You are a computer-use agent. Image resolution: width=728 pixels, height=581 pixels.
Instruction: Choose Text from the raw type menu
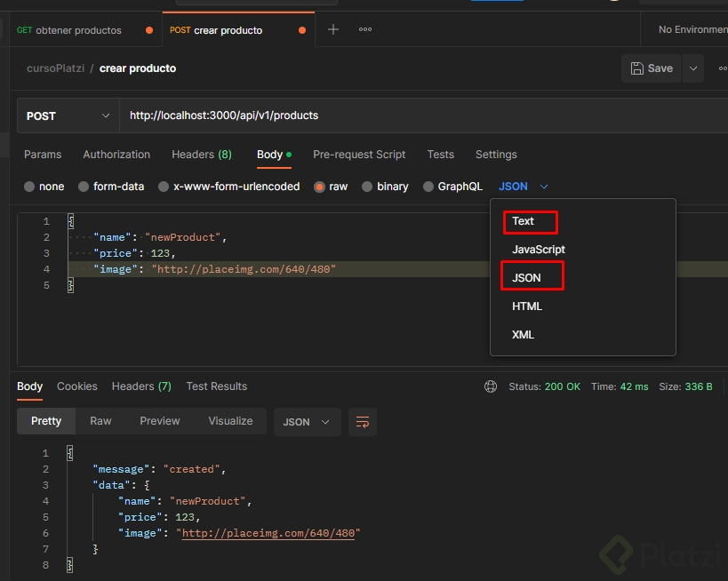[524, 221]
